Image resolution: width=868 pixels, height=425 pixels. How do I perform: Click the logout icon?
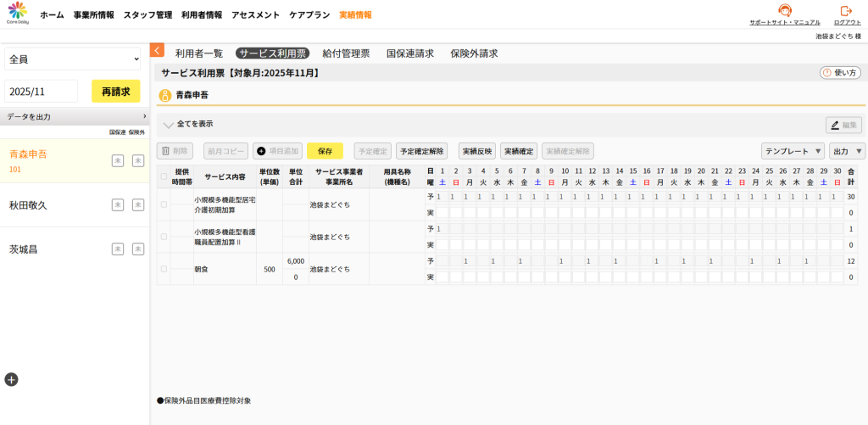click(x=846, y=11)
